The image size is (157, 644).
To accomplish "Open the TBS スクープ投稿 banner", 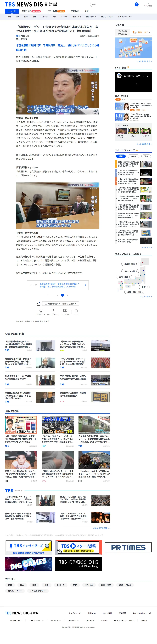I will [x=78, y=547].
